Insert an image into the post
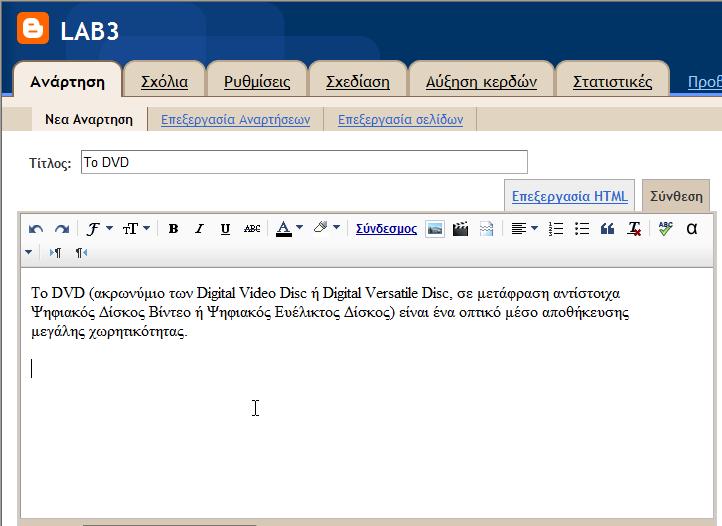Image resolution: width=722 pixels, height=526 pixels. 435,229
